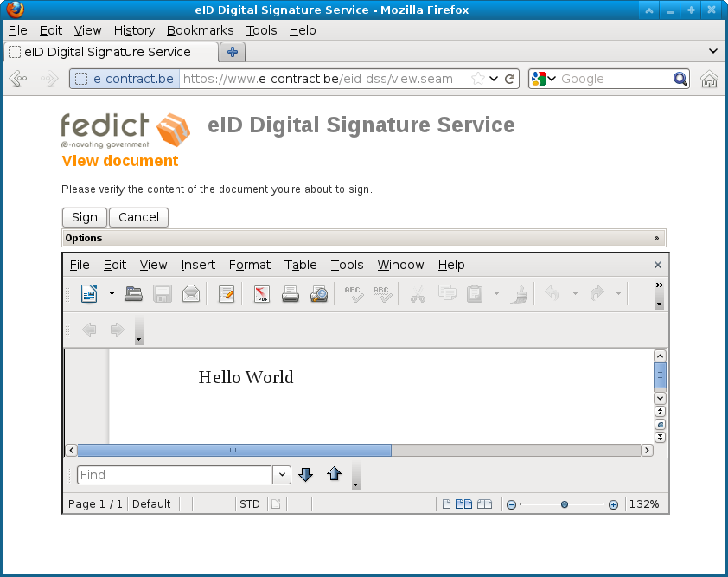Open Firefox's Bookmarks menu
The width and height of the screenshot is (728, 577).
tap(200, 30)
